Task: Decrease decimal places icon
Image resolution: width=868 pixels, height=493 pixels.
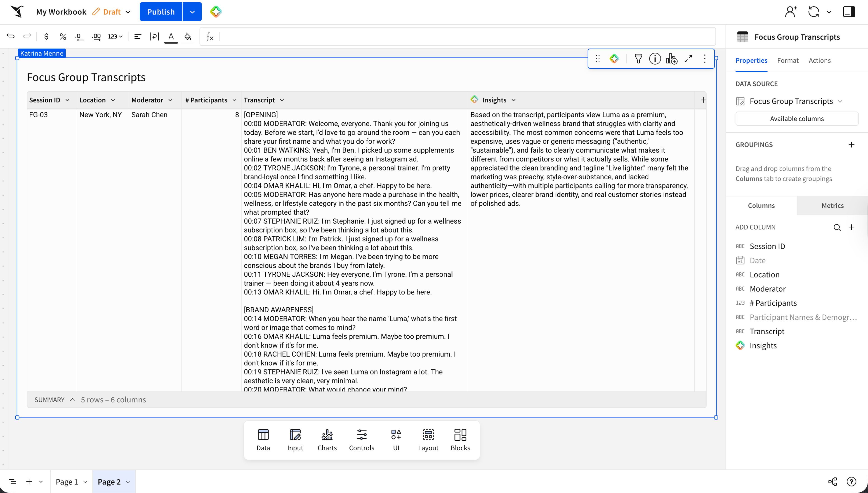Action: pyautogui.click(x=79, y=37)
